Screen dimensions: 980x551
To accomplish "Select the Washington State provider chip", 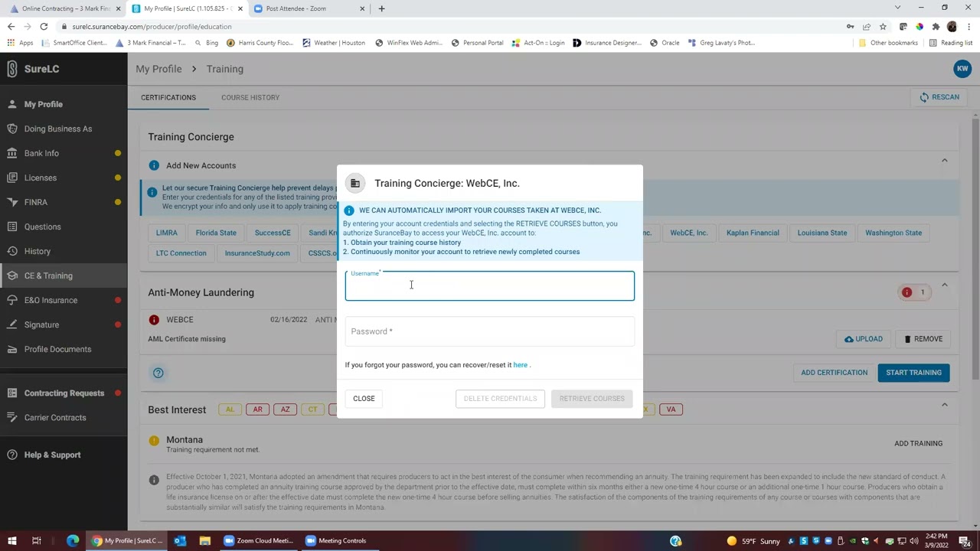I will [x=893, y=233].
